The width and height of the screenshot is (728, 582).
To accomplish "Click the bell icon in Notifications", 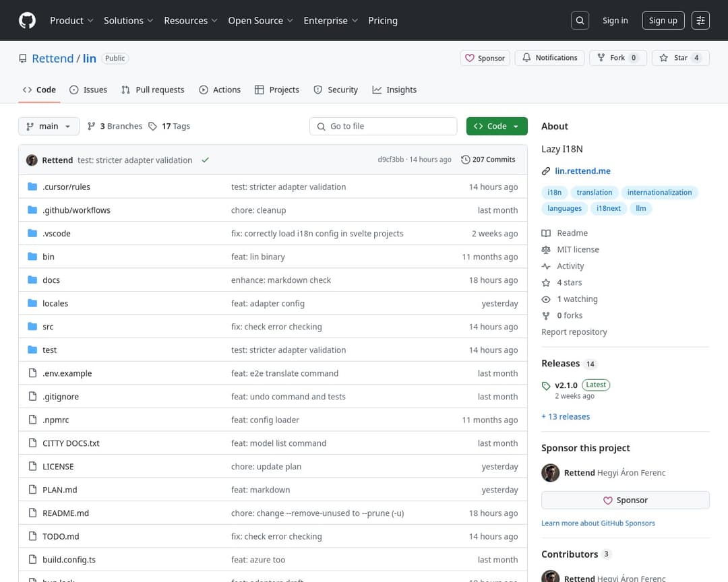I will [x=526, y=57].
